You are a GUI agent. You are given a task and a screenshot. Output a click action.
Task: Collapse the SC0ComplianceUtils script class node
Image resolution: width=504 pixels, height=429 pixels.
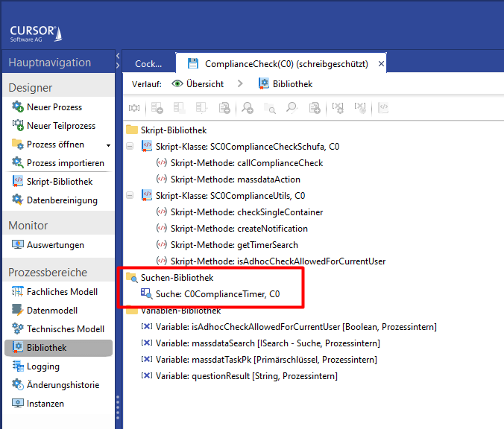(x=130, y=196)
